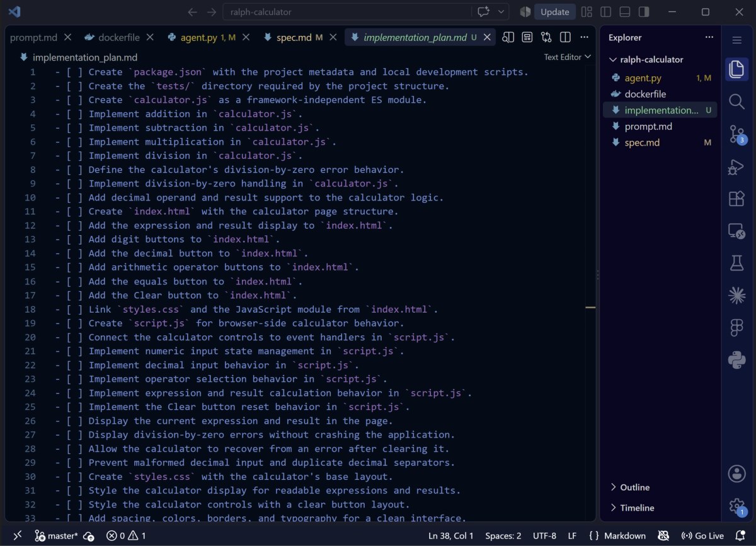Viewport: 756px width, 546px height.
Task: Open the Remote Explorer view
Action: 736,231
